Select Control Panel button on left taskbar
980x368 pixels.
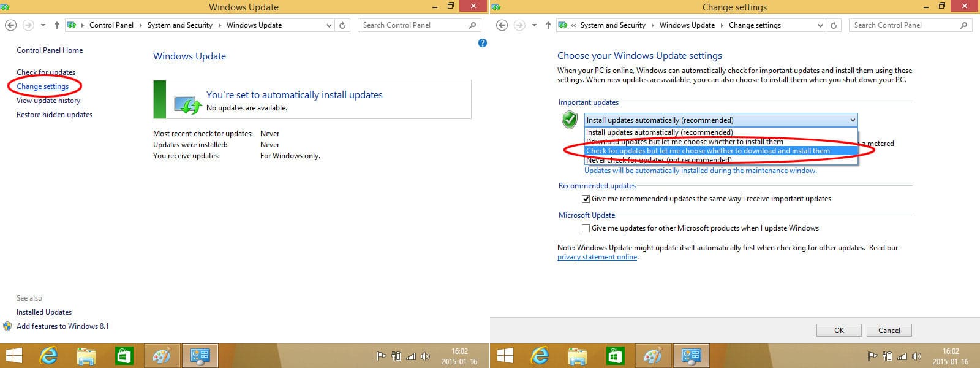[x=200, y=356]
